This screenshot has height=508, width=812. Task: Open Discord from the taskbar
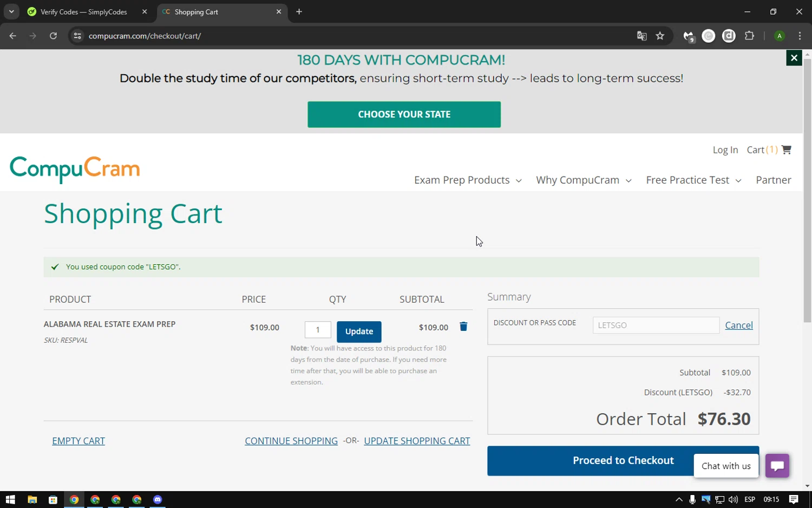158,499
